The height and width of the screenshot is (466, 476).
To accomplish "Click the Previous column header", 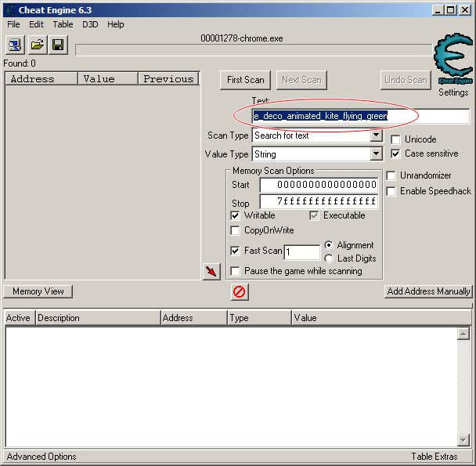I will (x=168, y=79).
